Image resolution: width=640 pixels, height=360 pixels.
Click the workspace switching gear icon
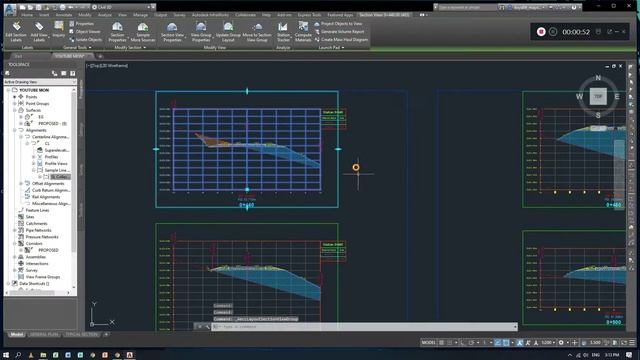(x=561, y=342)
